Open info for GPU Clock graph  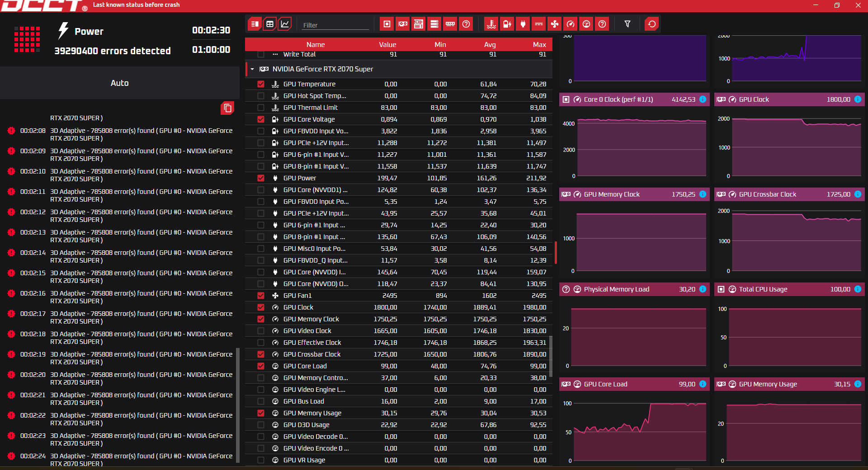(x=858, y=99)
